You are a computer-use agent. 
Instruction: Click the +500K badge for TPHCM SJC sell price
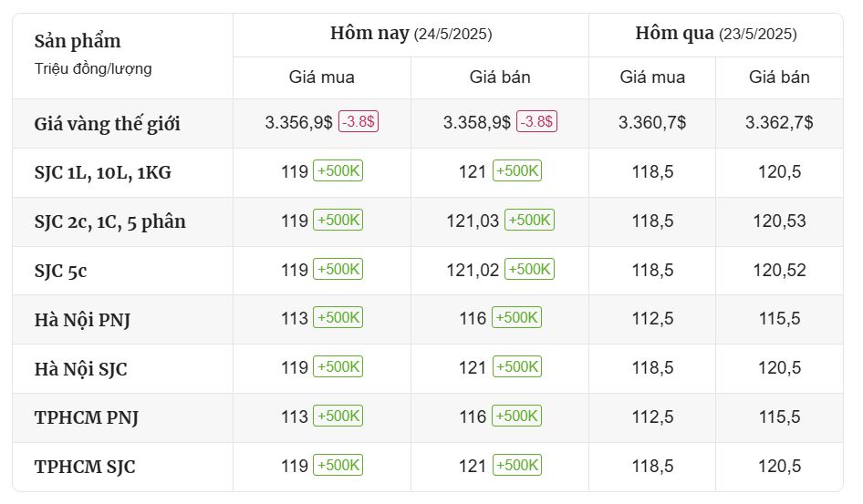[517, 465]
